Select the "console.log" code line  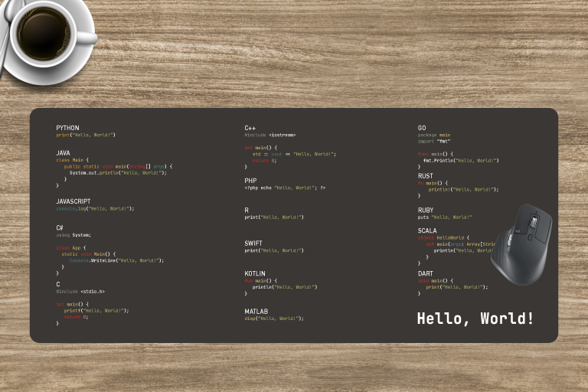click(x=95, y=208)
